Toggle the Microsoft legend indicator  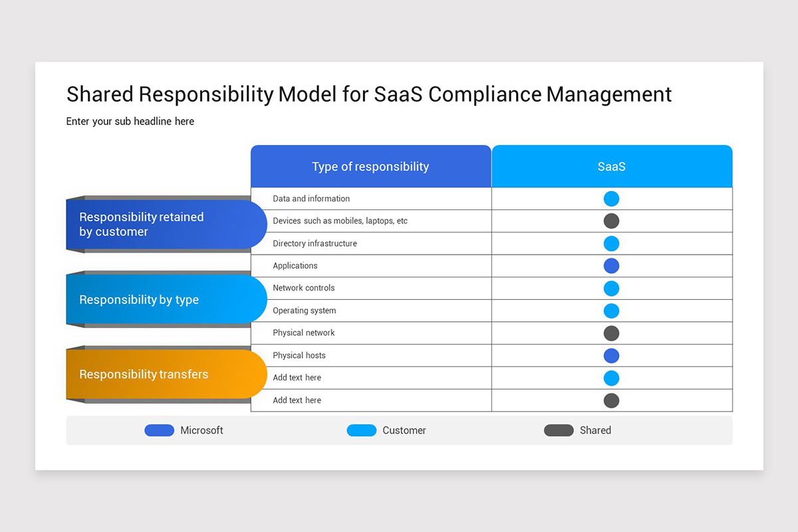click(159, 430)
